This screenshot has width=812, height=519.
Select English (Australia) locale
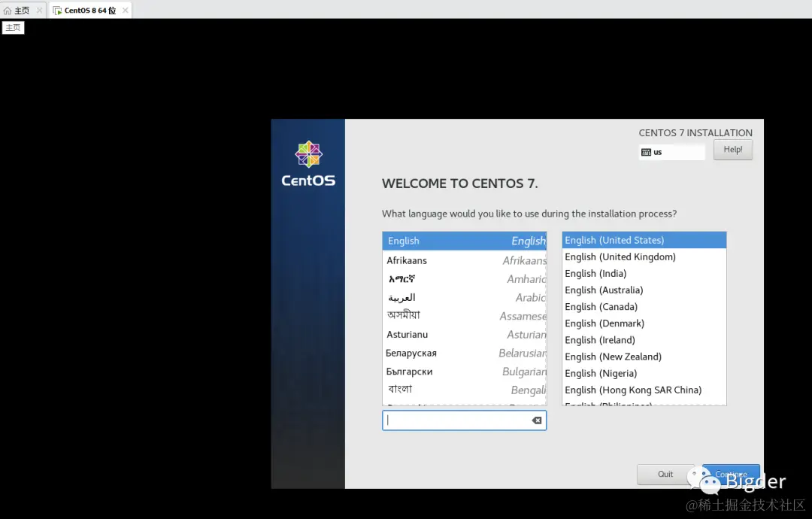click(644, 290)
